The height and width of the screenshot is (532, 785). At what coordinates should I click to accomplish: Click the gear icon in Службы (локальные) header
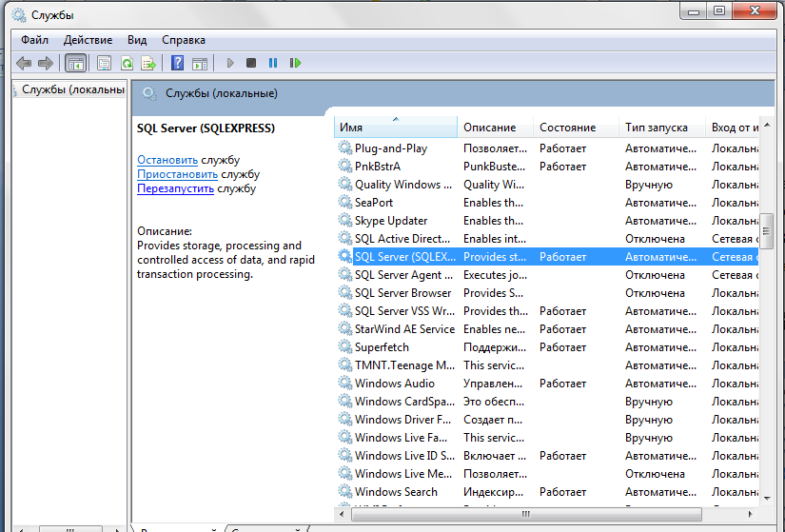[149, 93]
